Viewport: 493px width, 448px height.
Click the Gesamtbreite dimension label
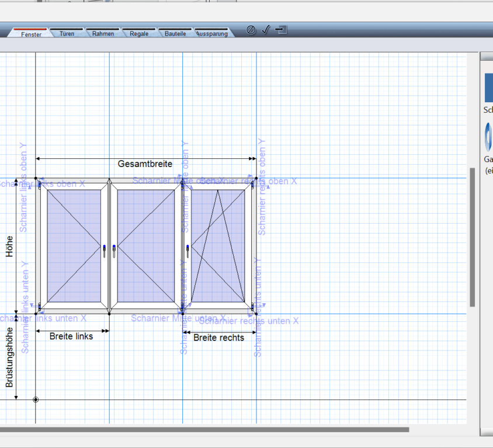pyautogui.click(x=145, y=164)
